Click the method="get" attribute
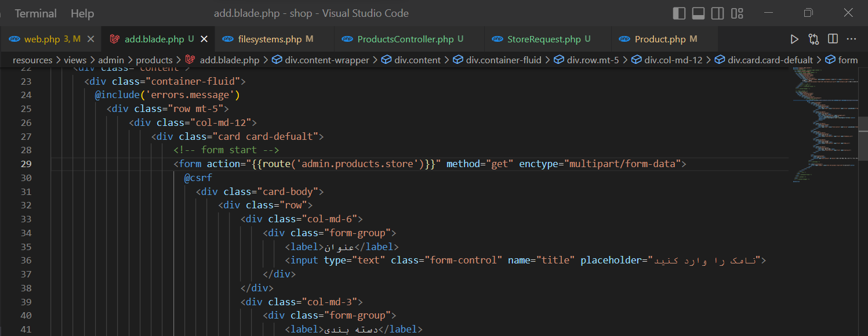 480,164
